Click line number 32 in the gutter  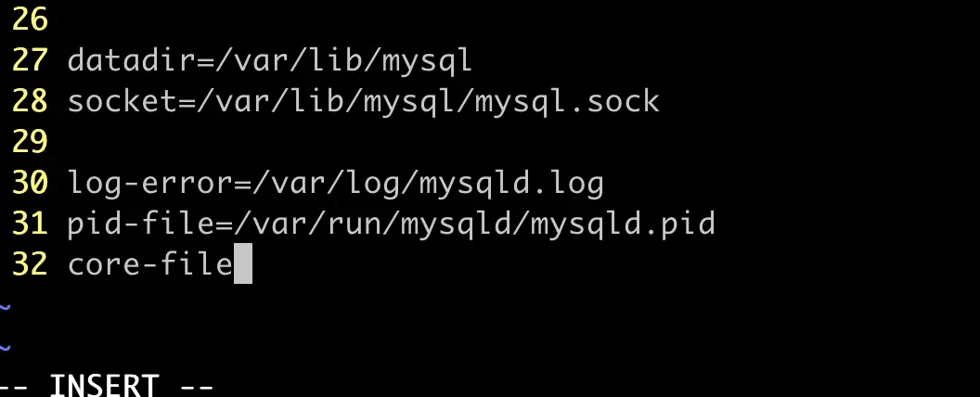click(30, 264)
